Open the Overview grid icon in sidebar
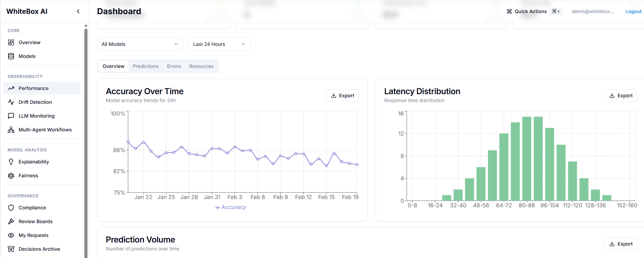Screen dimensions: 644x258 [11, 42]
